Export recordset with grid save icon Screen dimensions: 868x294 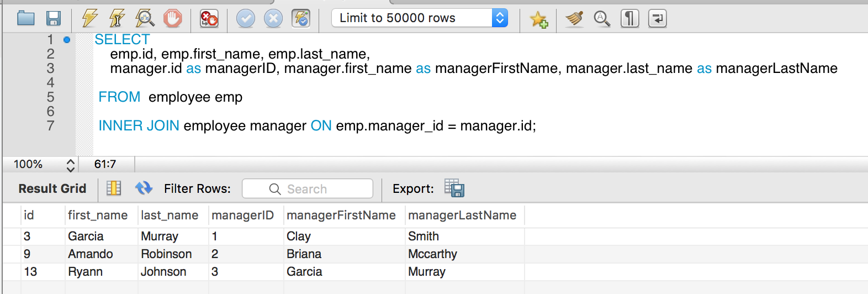[454, 188]
